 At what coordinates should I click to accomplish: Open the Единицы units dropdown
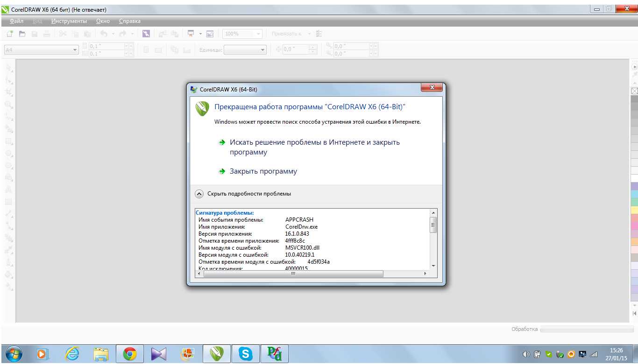(262, 49)
